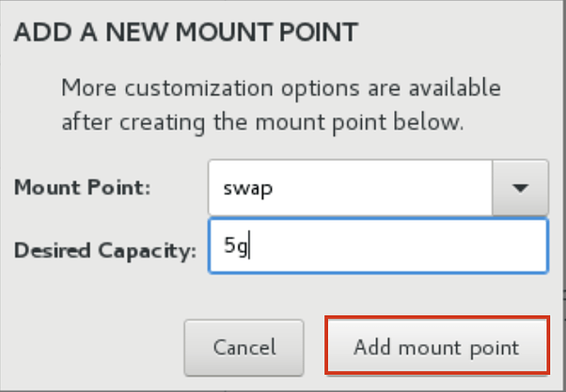Click inside the Mount Point text box showing swap

[x=350, y=188]
